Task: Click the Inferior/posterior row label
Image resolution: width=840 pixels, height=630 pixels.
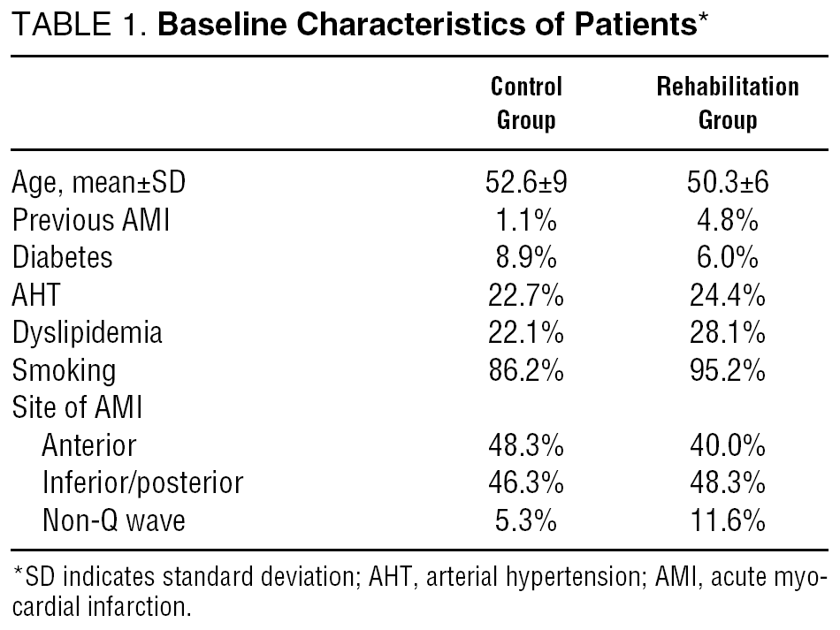Action: click(142, 483)
